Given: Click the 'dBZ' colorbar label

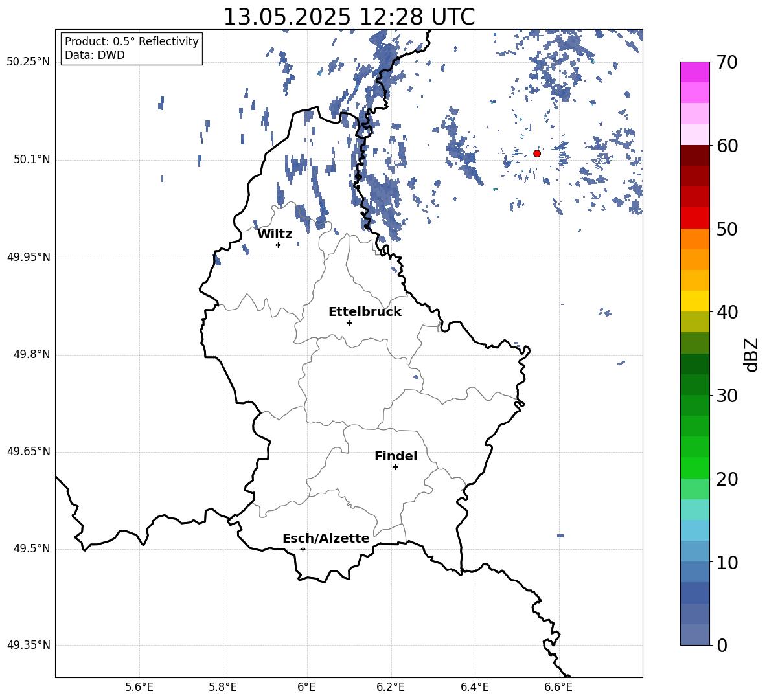Looking at the screenshot, I should click(x=751, y=354).
